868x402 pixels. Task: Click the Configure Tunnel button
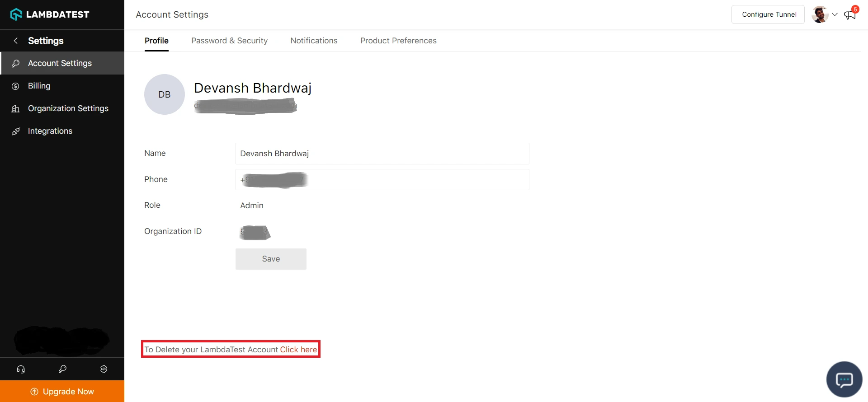point(769,14)
